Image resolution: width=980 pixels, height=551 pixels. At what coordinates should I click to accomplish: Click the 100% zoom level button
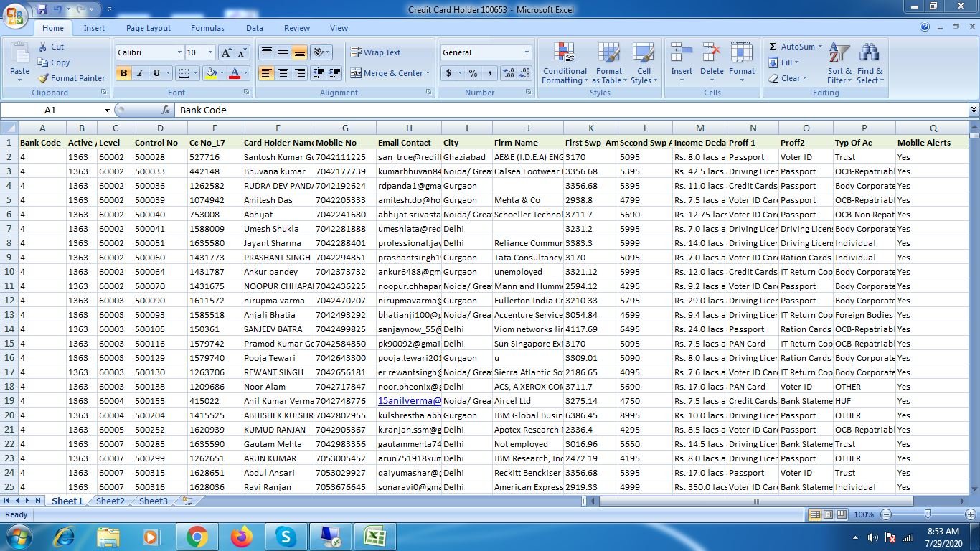[x=864, y=515]
